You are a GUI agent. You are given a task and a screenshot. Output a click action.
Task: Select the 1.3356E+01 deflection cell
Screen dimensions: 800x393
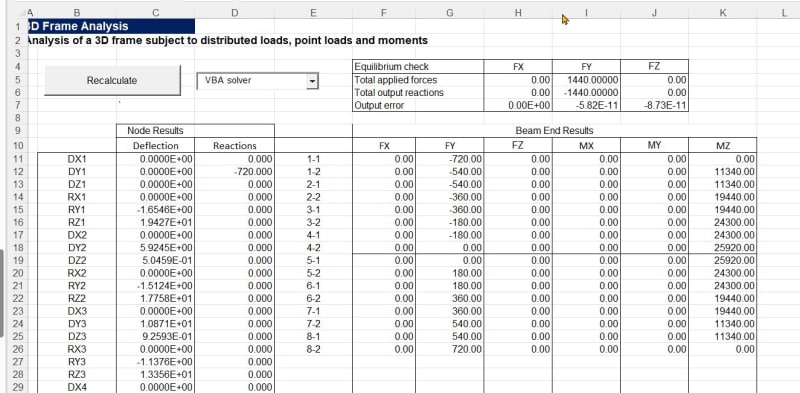coord(156,375)
